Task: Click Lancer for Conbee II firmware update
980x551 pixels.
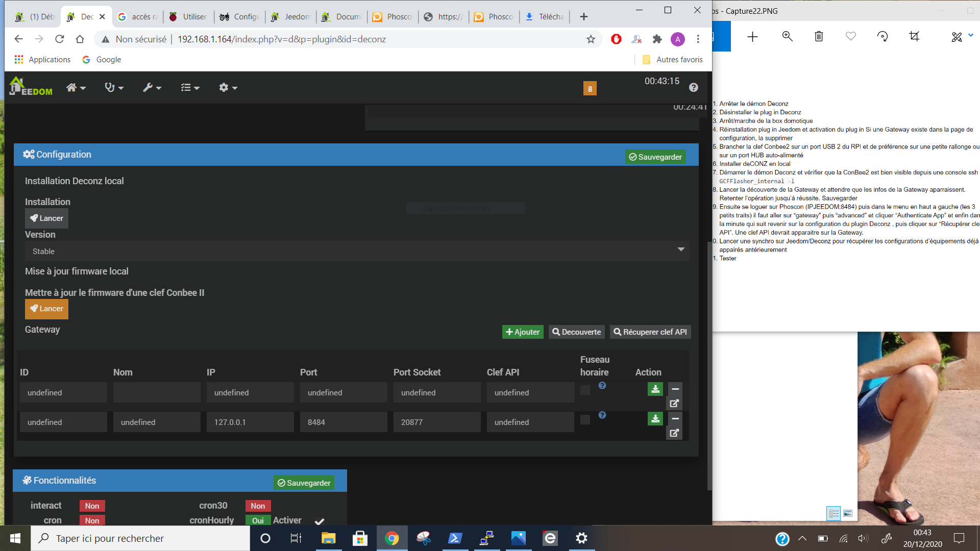Action: tap(46, 309)
